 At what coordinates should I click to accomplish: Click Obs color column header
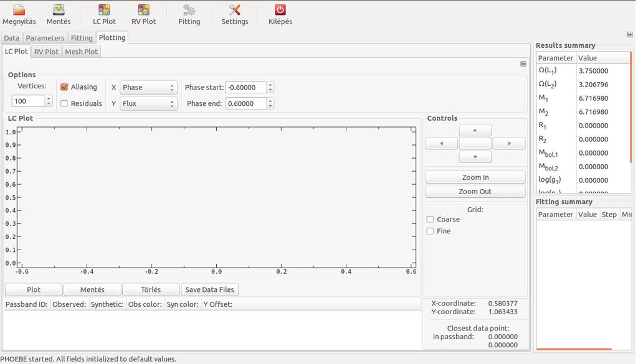click(x=145, y=304)
